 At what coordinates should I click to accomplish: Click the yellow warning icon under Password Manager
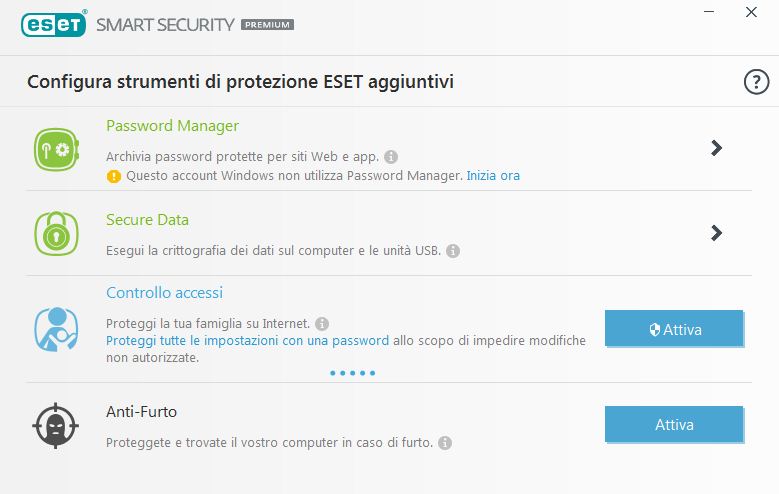(114, 176)
